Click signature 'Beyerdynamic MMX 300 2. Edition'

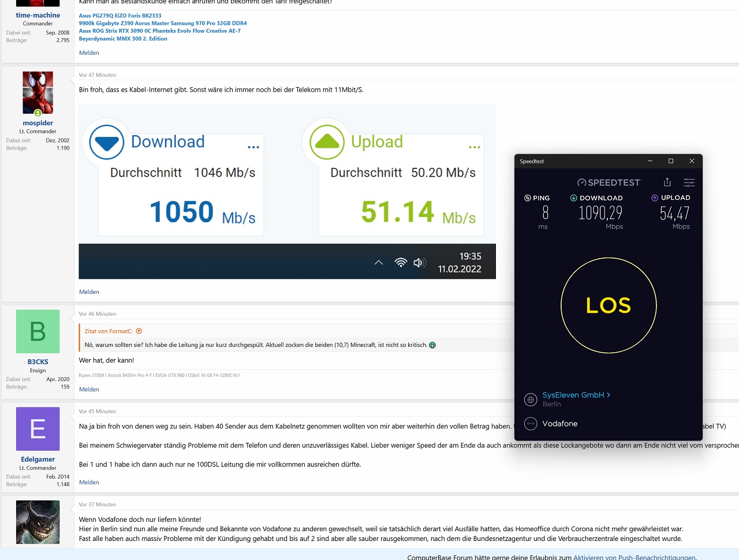(123, 39)
